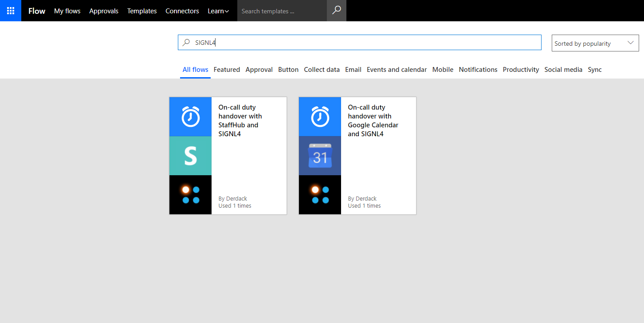Click Used 1 times on Google Calendar card
This screenshot has height=323, width=644.
364,206
